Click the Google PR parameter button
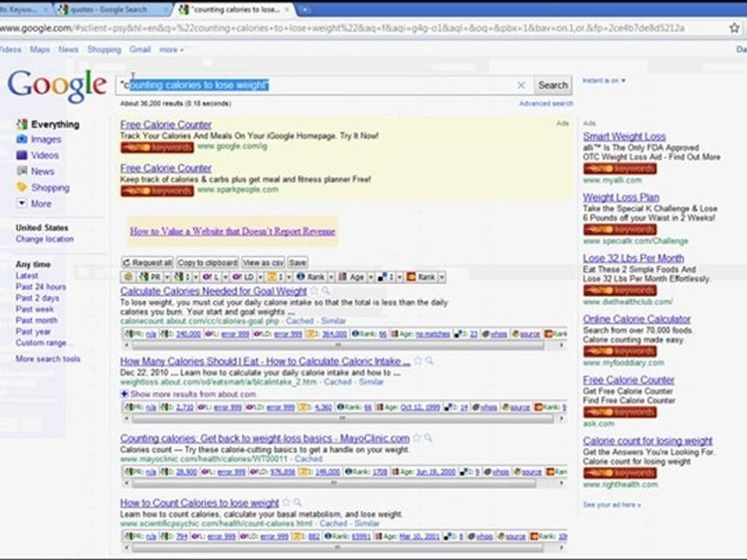This screenshot has width=747, height=560. click(150, 277)
